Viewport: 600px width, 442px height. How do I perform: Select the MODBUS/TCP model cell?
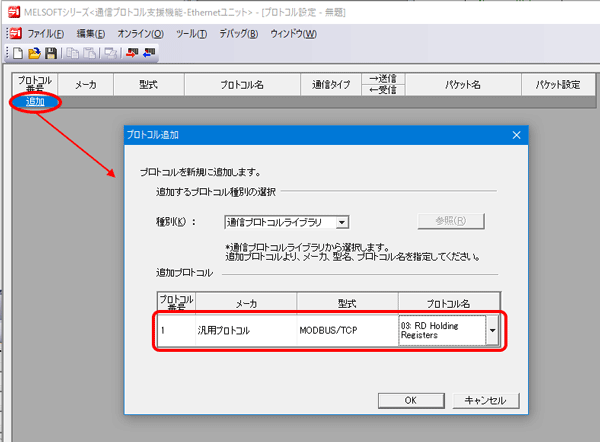pos(347,330)
